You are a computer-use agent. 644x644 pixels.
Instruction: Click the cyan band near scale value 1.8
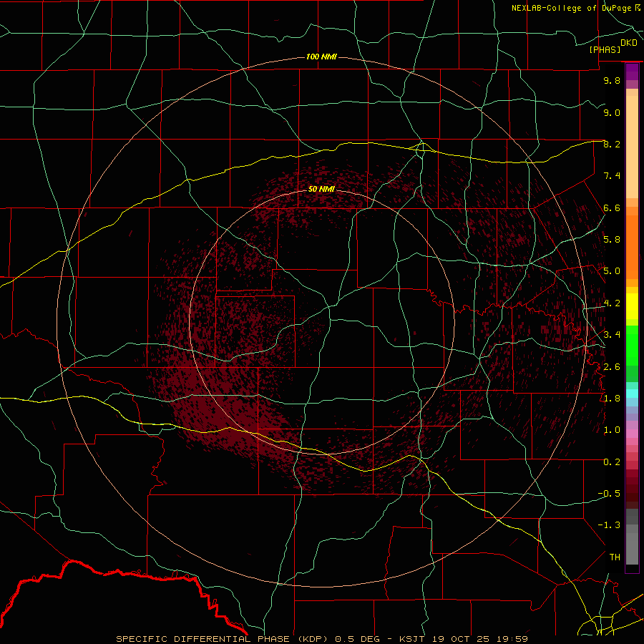coord(632,394)
